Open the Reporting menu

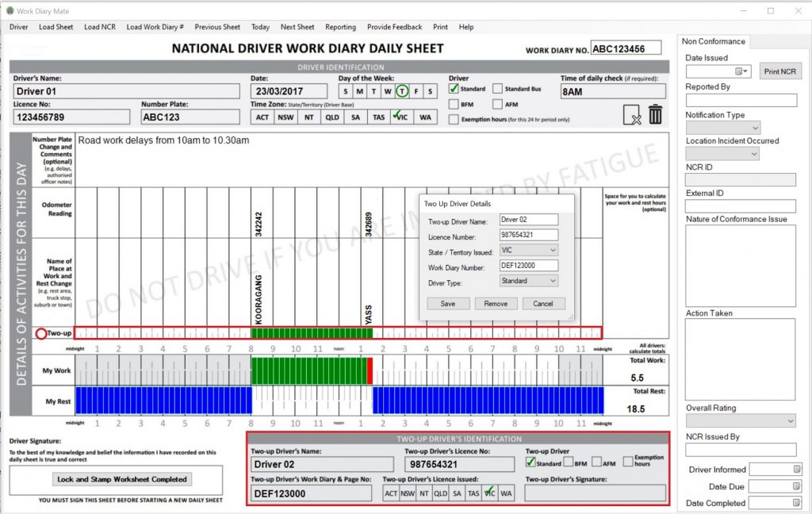click(340, 26)
